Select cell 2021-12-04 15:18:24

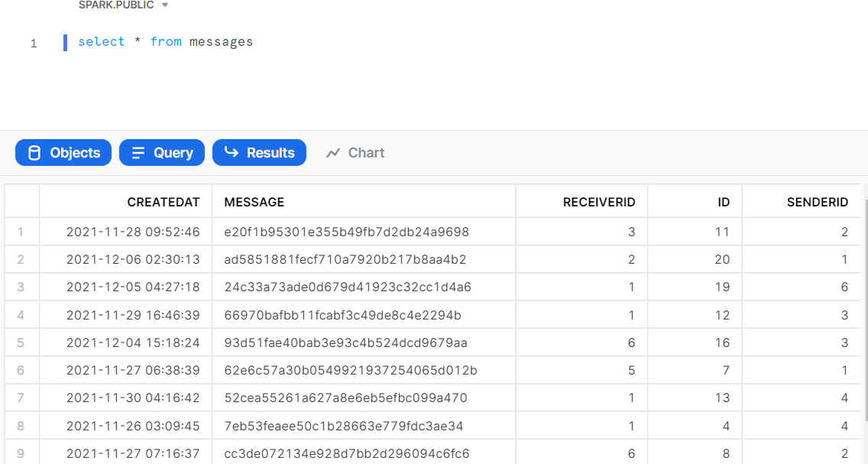pyautogui.click(x=125, y=342)
